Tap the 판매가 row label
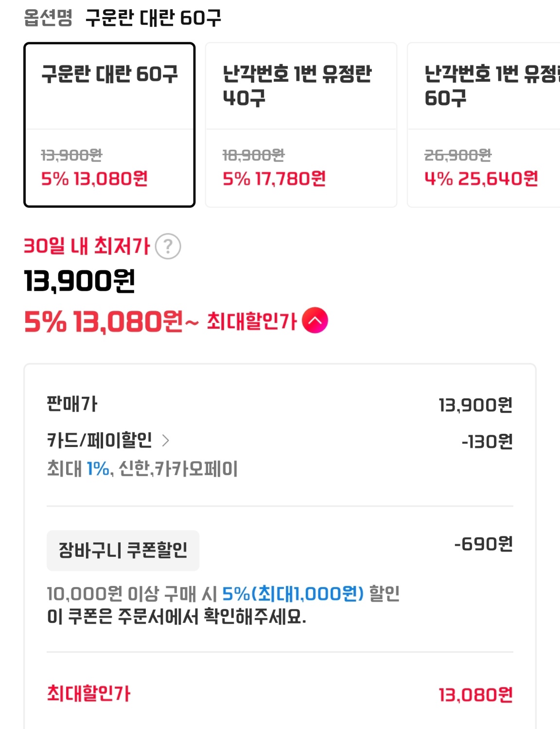Screen dimensions: 560x729 coord(72,404)
